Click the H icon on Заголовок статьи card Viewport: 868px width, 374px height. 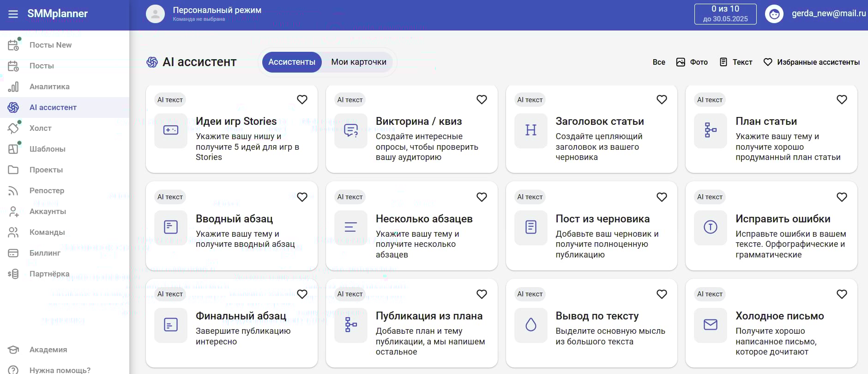click(531, 131)
